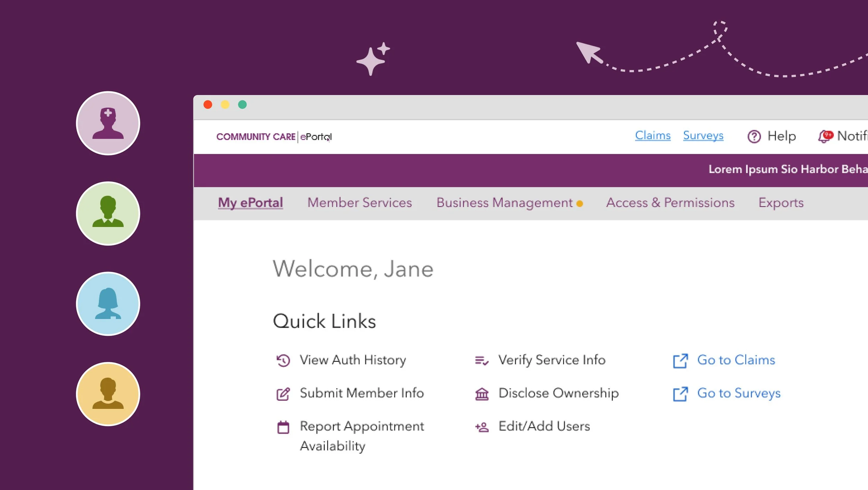The image size is (868, 490).
Task: Click the Surveys link in header
Action: click(x=703, y=135)
